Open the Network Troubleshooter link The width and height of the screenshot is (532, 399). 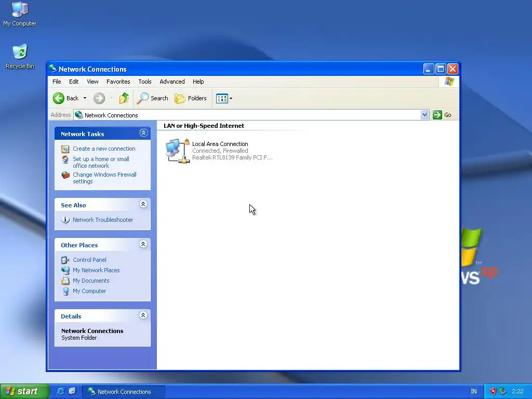point(103,220)
